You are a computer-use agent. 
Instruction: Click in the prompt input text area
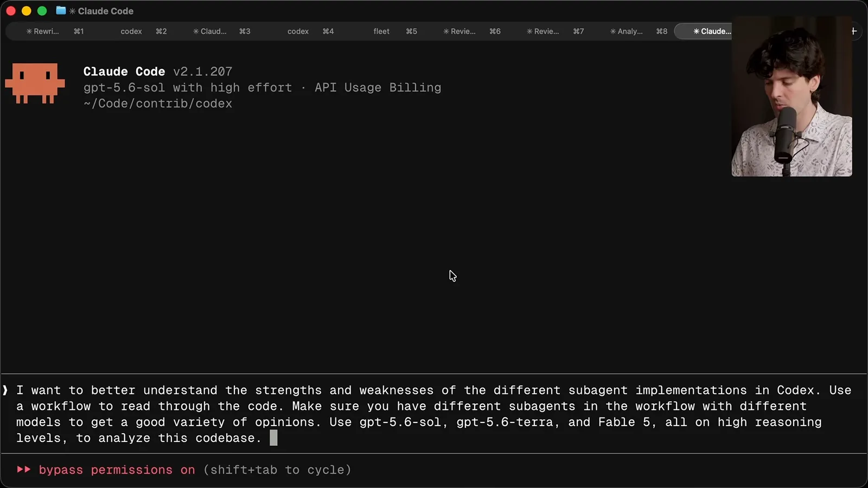pos(434,414)
